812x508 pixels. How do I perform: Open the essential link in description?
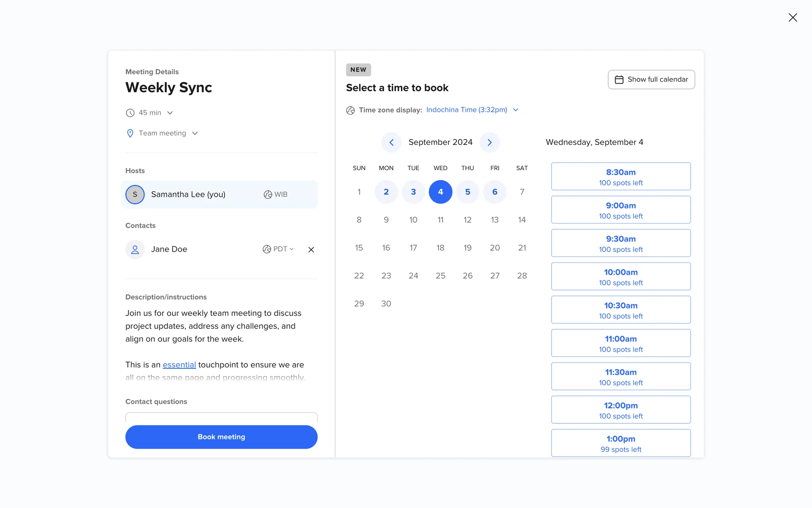click(x=179, y=365)
